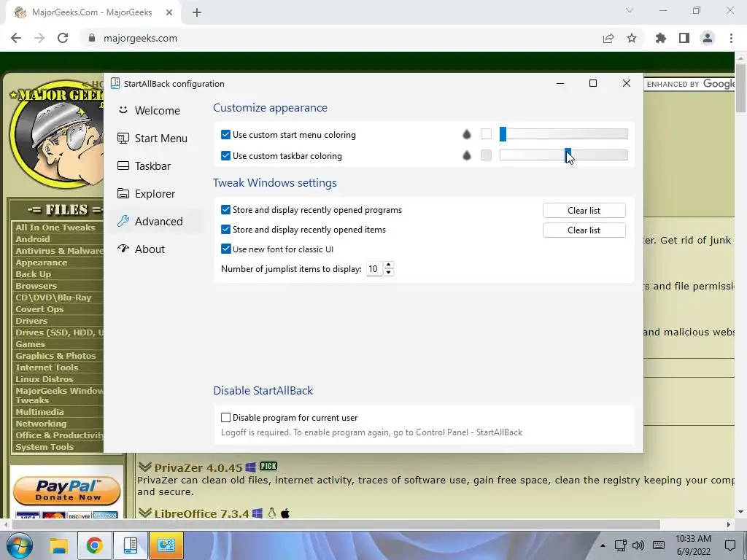Viewport: 747px width, 560px height.
Task: Click the share page icon in Chrome
Action: [x=608, y=39]
